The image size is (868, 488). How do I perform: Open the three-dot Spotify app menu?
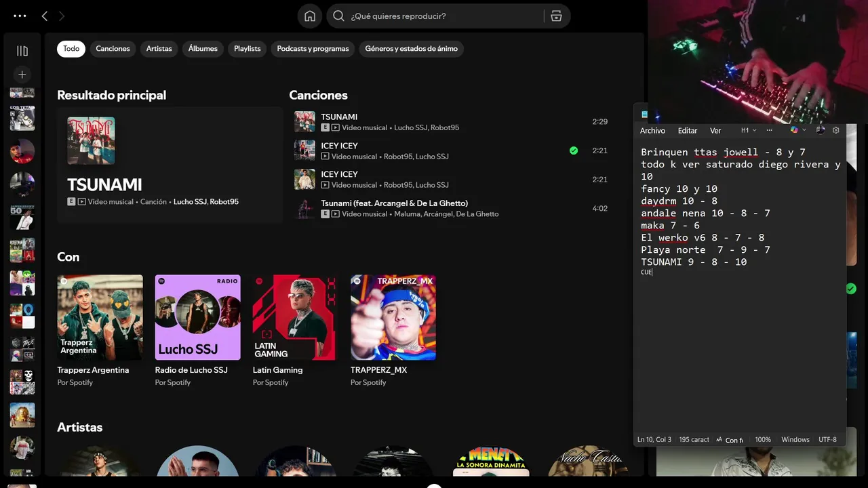point(20,16)
